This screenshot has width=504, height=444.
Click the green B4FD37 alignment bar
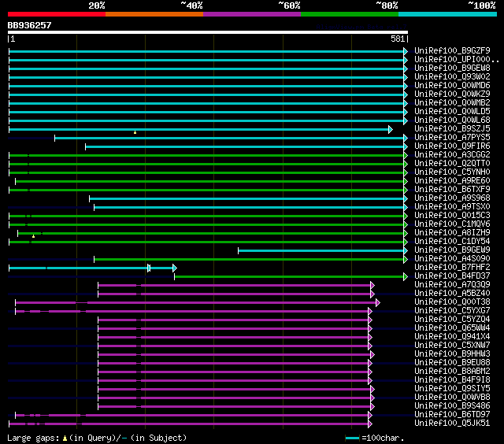click(289, 276)
